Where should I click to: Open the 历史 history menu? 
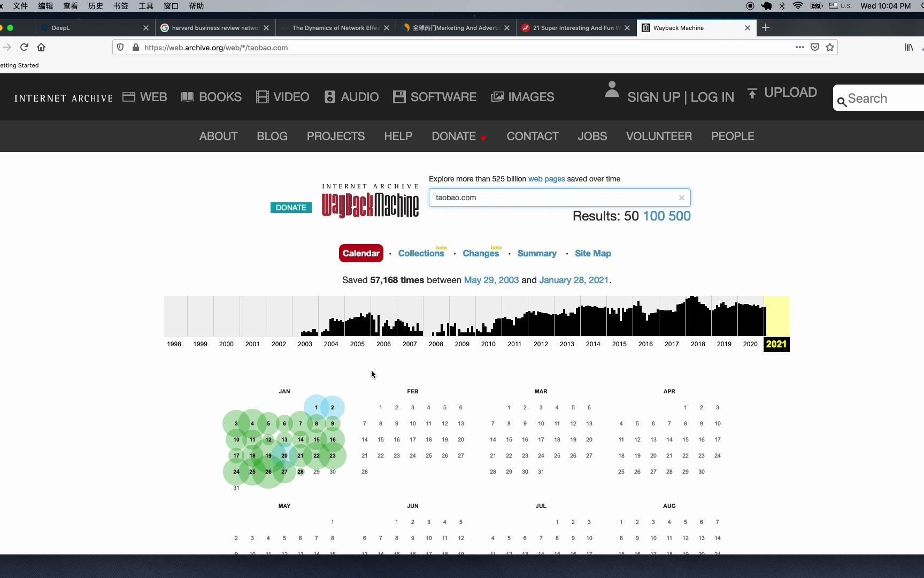pos(96,6)
